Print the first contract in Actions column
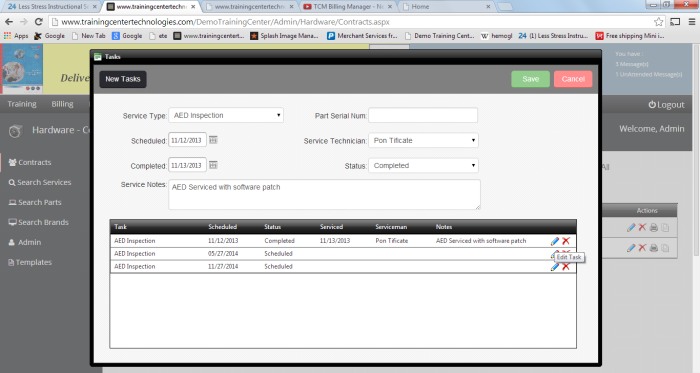The image size is (700, 373). point(654,228)
